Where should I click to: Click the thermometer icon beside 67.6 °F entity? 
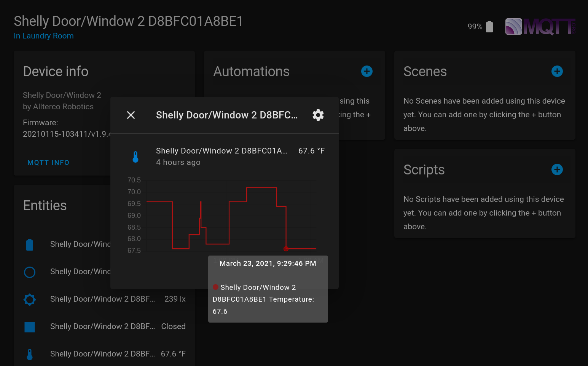pyautogui.click(x=30, y=354)
